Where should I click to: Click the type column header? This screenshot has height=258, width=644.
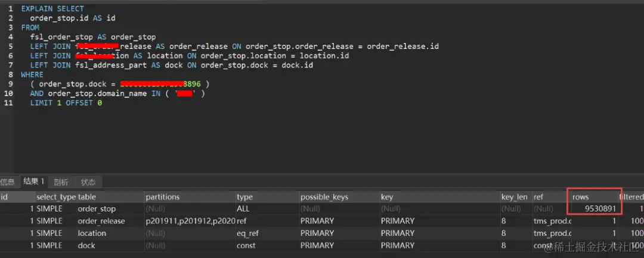pos(267,197)
